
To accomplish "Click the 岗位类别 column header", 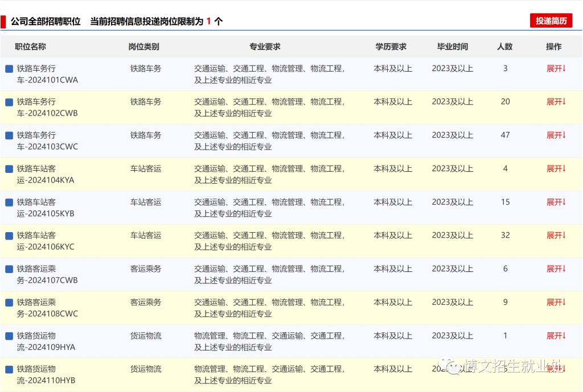I will pyautogui.click(x=143, y=47).
